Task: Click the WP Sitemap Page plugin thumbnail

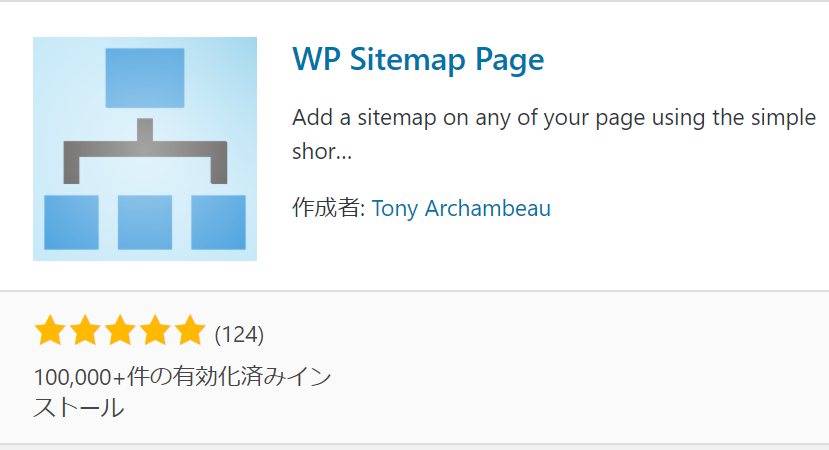Action: pos(145,149)
